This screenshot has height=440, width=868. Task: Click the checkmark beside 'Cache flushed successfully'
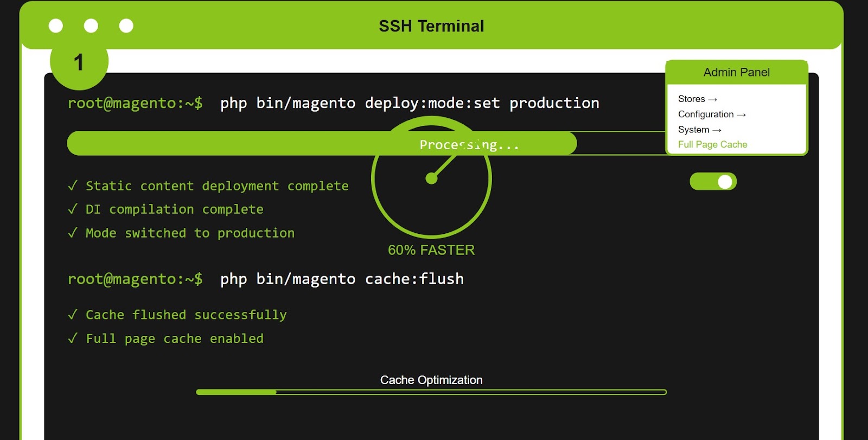(x=73, y=315)
